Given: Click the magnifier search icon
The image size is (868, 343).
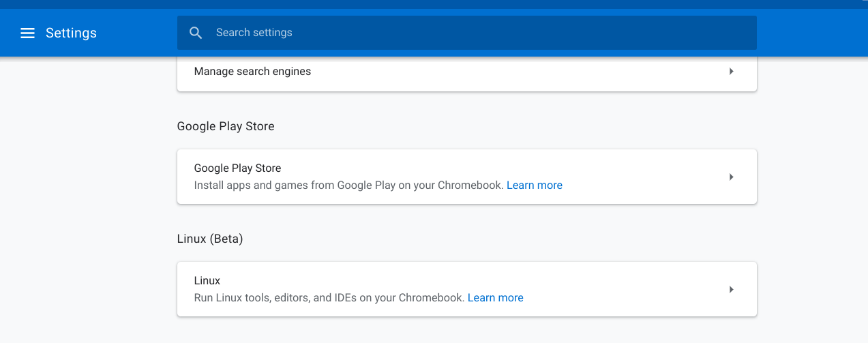Looking at the screenshot, I should (196, 33).
